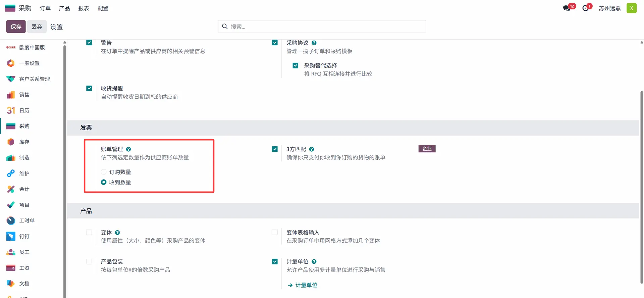The image size is (644, 298).
Task: Open the messages chat icon
Action: (x=567, y=8)
